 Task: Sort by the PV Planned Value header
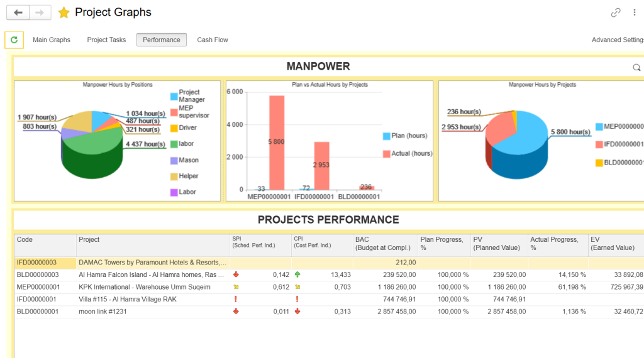(499, 245)
